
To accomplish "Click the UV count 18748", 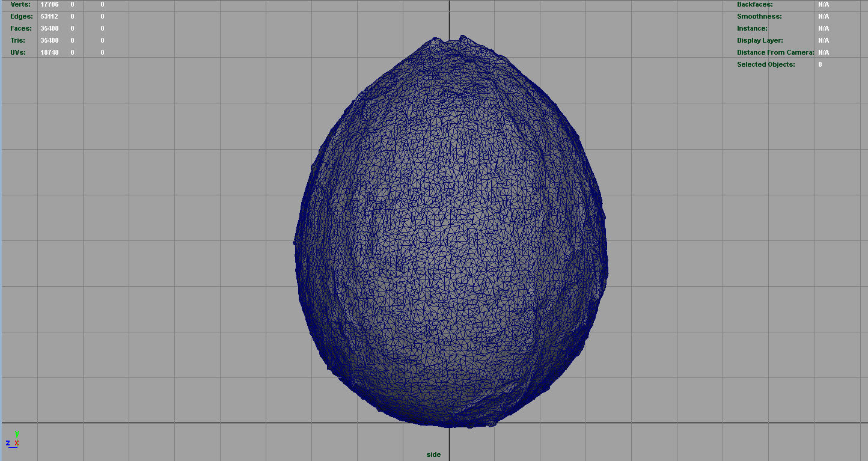I will [x=49, y=52].
